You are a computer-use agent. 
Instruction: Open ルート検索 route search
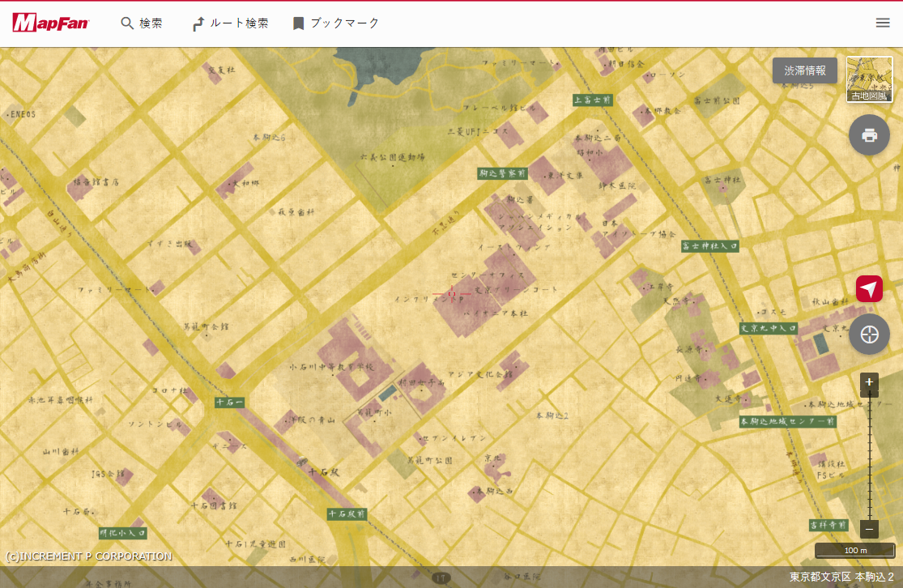click(230, 23)
